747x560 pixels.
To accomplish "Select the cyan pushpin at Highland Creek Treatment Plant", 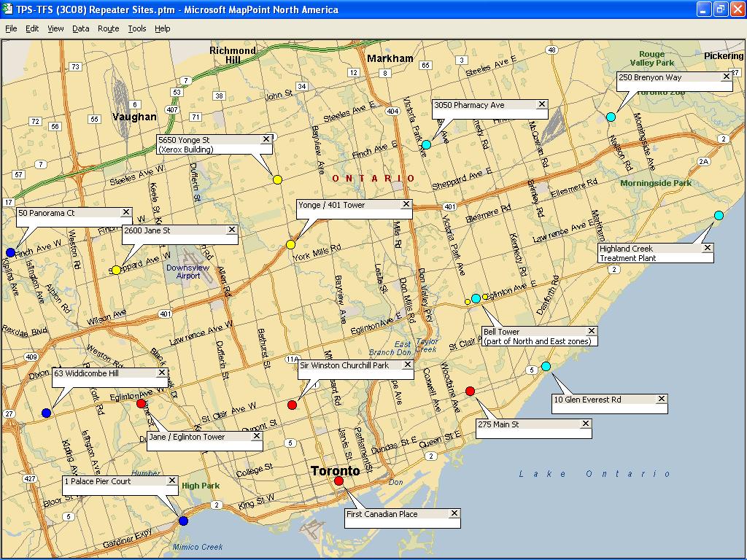I will point(719,217).
